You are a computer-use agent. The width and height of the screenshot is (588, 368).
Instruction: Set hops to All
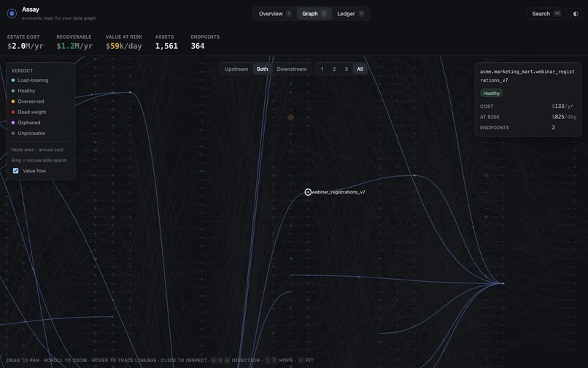point(360,69)
